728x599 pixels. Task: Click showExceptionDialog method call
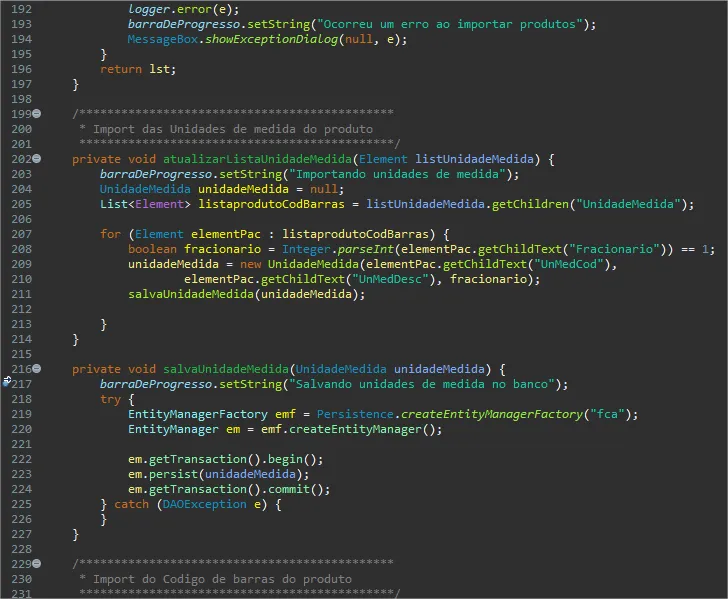pyautogui.click(x=272, y=39)
